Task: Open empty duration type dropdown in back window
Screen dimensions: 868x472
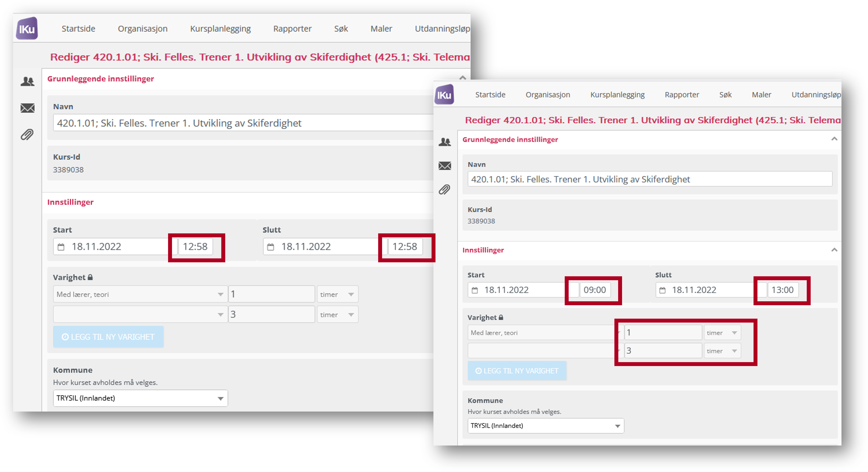Action: click(140, 314)
